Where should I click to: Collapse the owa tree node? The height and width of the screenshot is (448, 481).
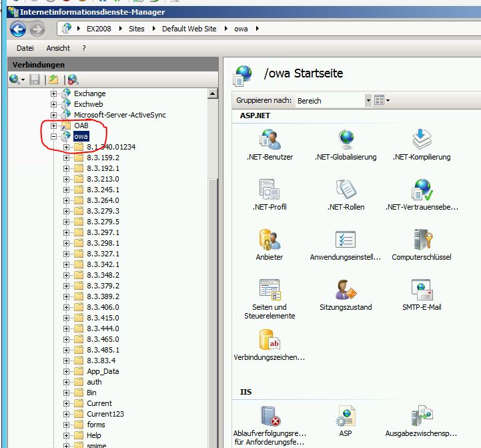click(53, 136)
